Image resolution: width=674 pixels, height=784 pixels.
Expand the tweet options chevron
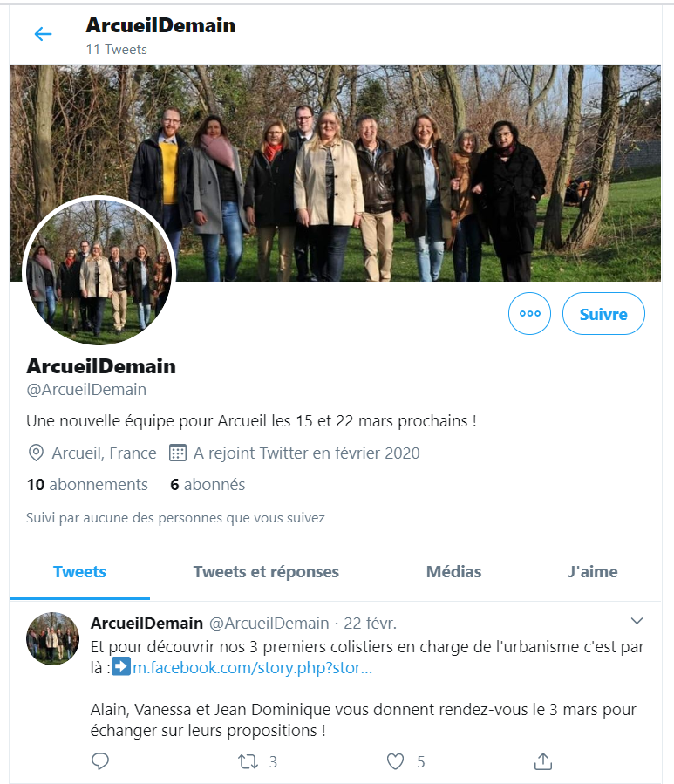coord(637,621)
